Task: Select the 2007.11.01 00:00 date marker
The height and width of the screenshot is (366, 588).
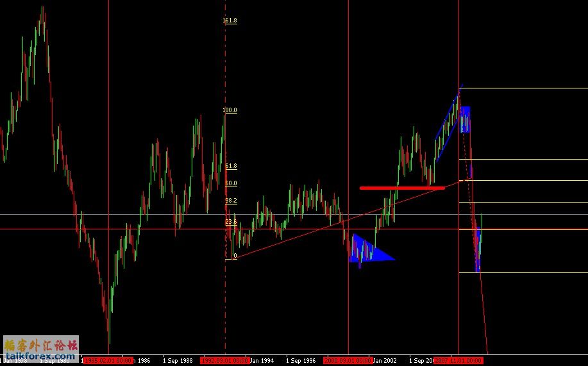Action: 457,361
